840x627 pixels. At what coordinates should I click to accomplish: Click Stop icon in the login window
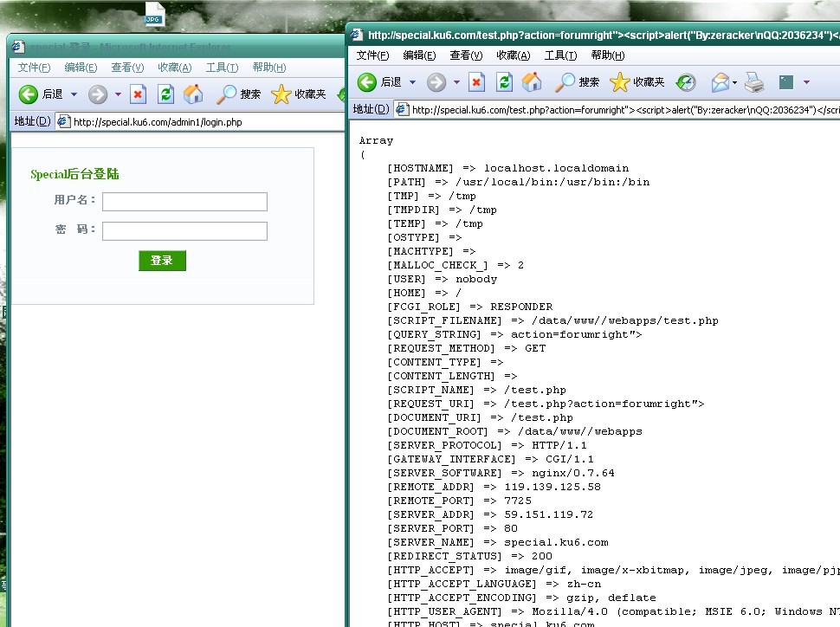click(138, 94)
